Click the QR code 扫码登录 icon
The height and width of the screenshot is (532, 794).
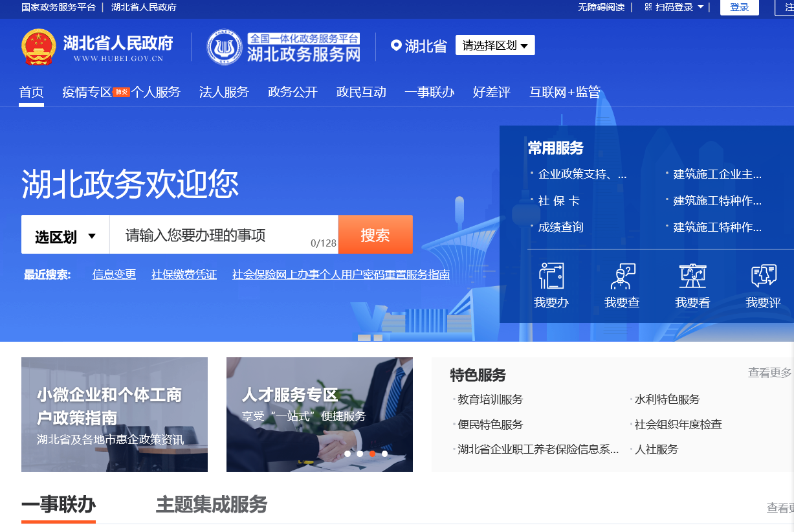pos(648,7)
